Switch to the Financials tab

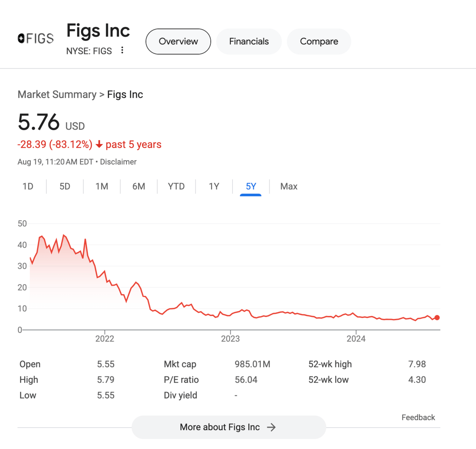click(x=249, y=41)
